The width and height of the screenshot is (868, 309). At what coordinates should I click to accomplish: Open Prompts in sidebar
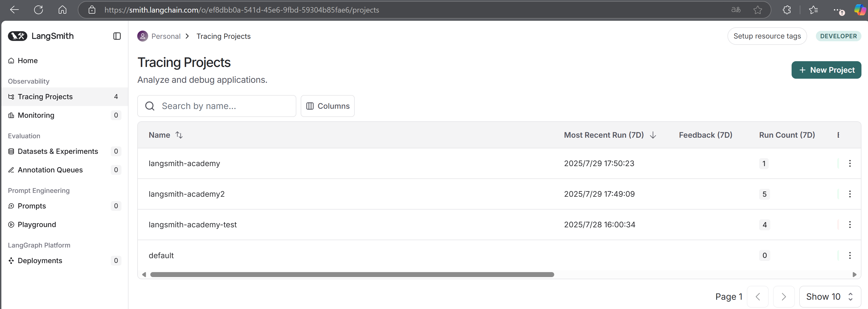tap(64, 206)
